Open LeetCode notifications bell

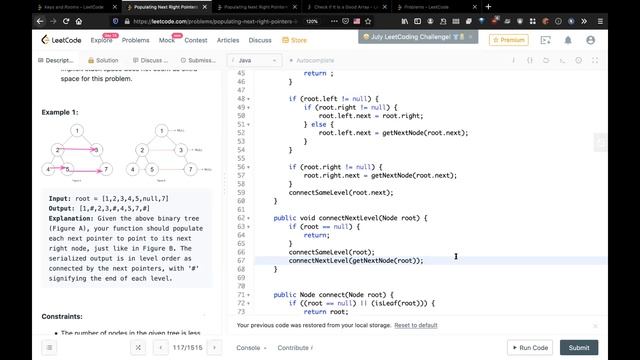(x=568, y=40)
